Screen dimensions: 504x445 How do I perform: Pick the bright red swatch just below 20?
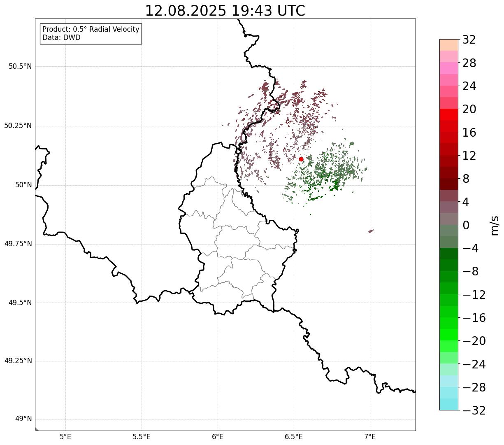pos(449,114)
